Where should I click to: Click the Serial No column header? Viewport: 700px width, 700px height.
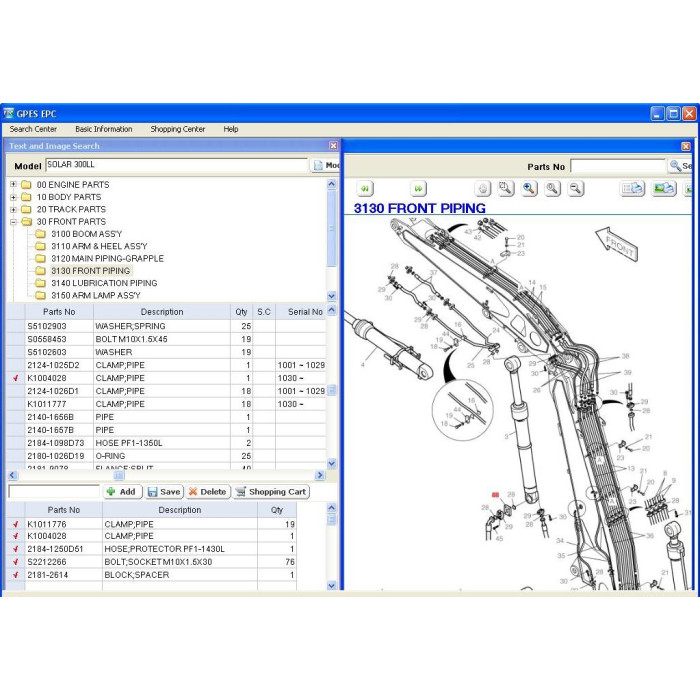click(301, 312)
